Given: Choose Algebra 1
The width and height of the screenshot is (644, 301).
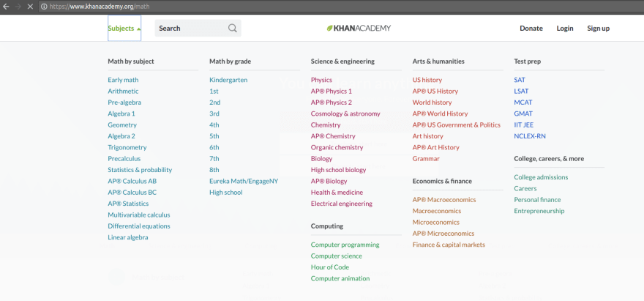Looking at the screenshot, I should coord(121,114).
